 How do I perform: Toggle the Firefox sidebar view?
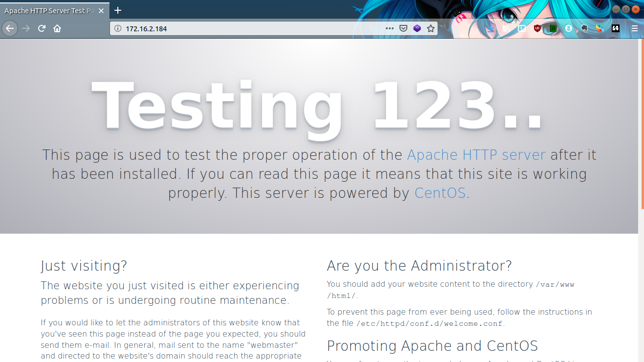522,28
